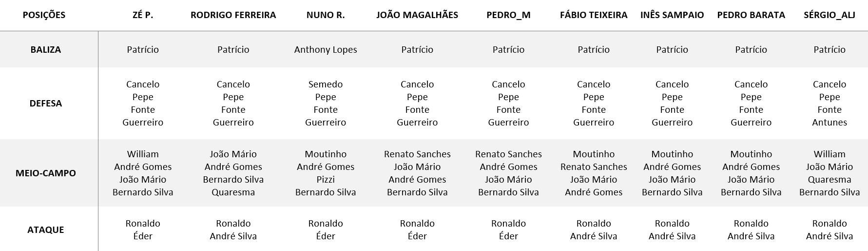Click the BALIZA row label

[46, 50]
